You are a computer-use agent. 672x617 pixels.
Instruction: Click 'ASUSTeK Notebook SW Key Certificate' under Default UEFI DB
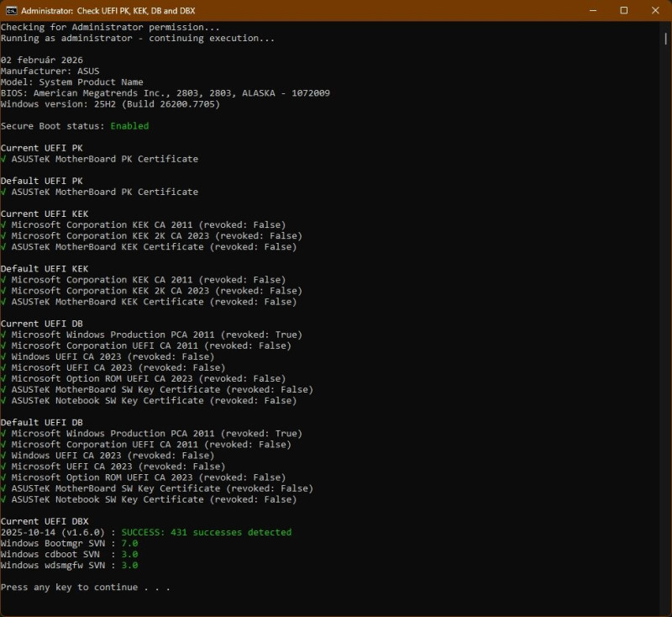pos(108,499)
